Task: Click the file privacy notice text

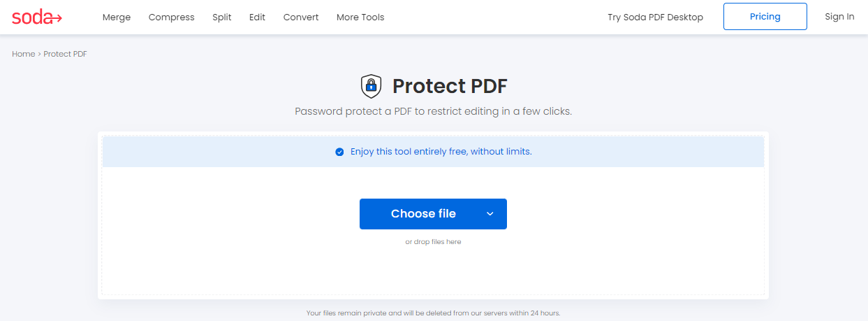Action: coord(433,313)
